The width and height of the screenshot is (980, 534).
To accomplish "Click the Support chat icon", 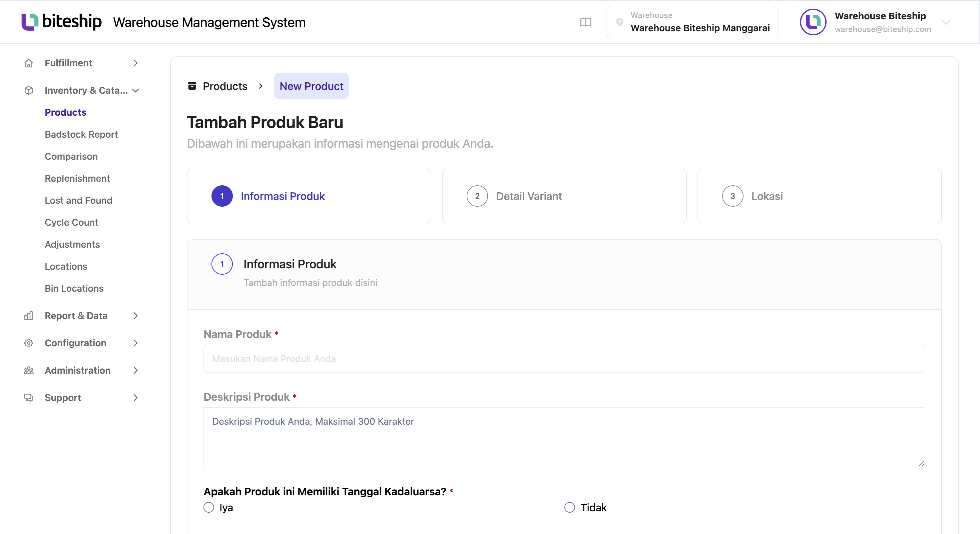I will click(x=29, y=398).
